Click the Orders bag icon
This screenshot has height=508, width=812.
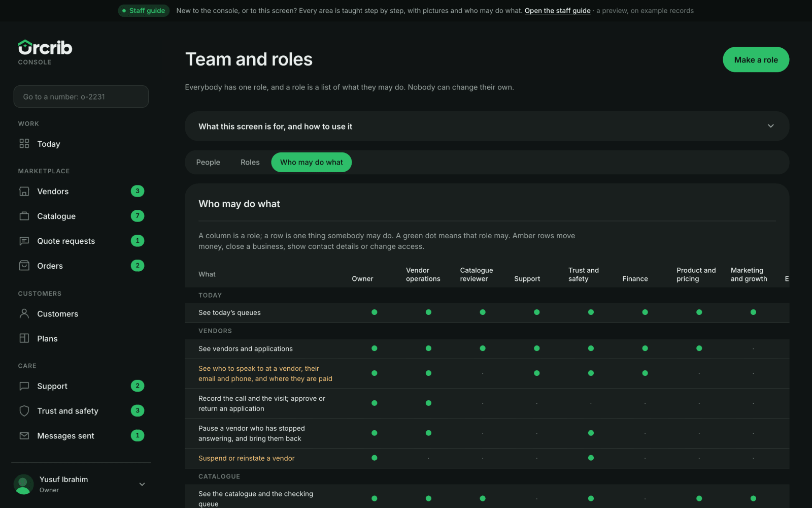(24, 266)
